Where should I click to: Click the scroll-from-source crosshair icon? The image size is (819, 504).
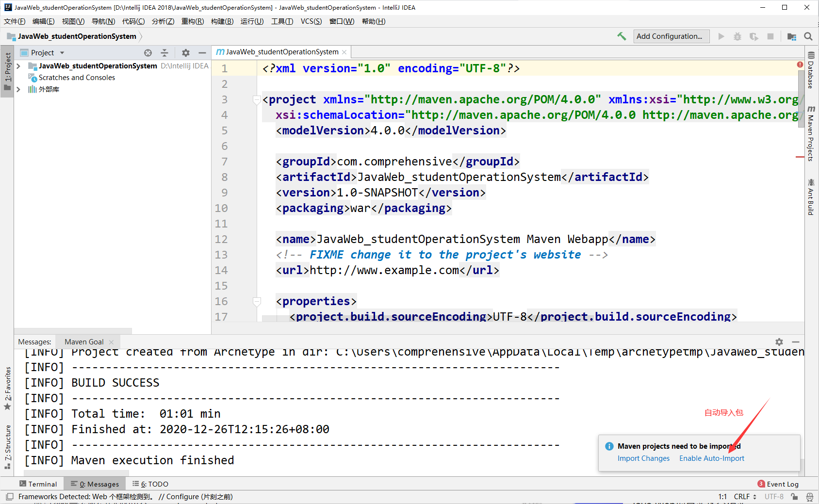pyautogui.click(x=148, y=53)
